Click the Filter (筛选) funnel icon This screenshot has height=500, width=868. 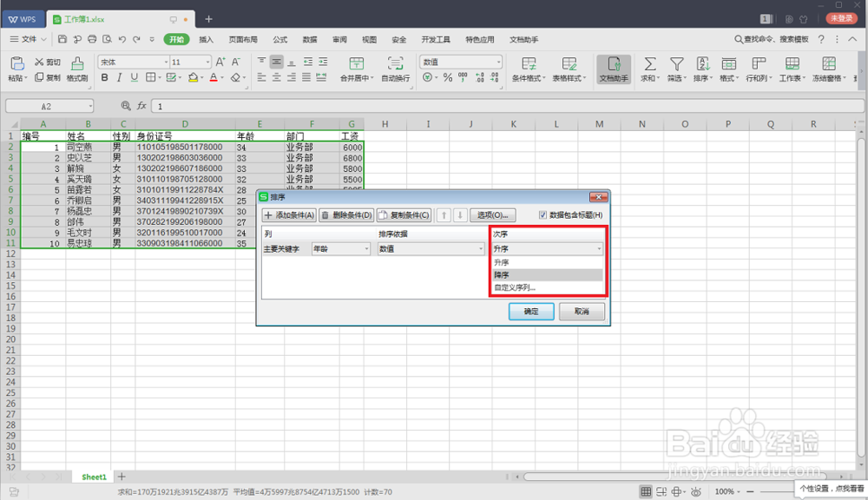(676, 63)
